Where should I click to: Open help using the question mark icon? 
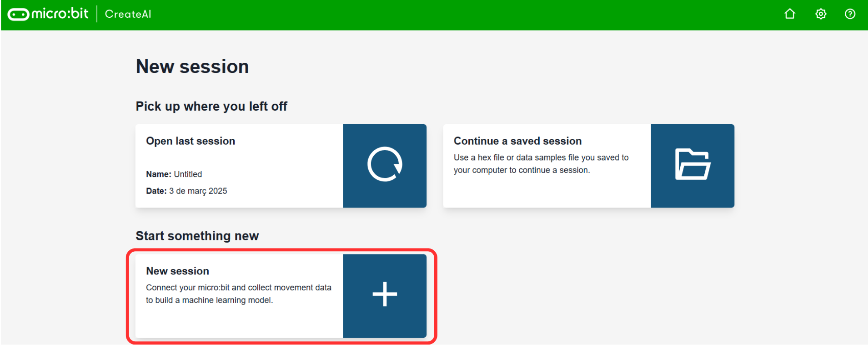point(850,14)
